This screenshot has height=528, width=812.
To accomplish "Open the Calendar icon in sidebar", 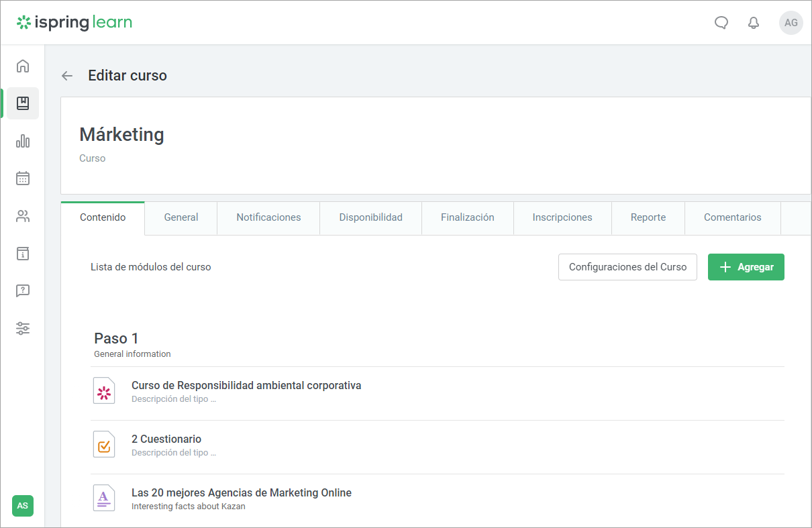I will coord(23,178).
